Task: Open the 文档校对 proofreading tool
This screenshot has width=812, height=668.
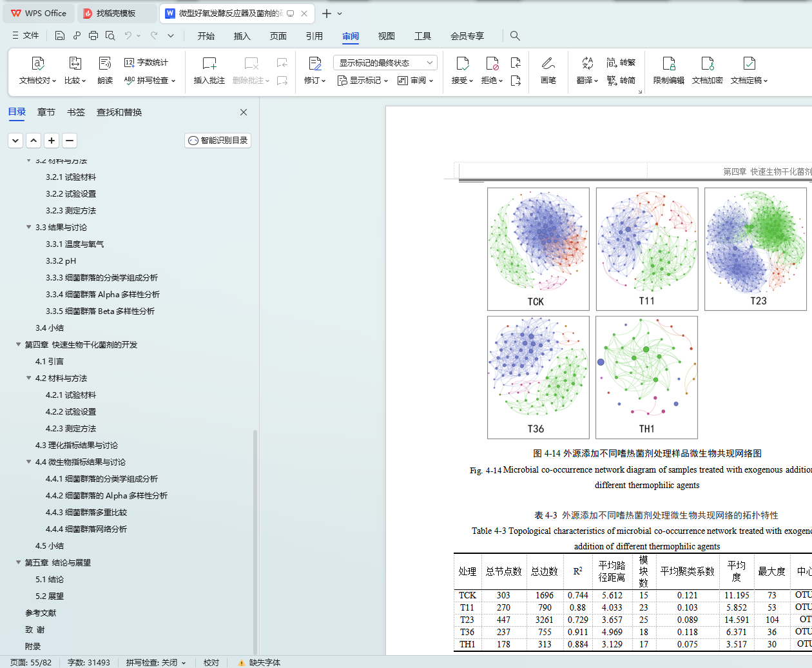Action: (x=38, y=71)
